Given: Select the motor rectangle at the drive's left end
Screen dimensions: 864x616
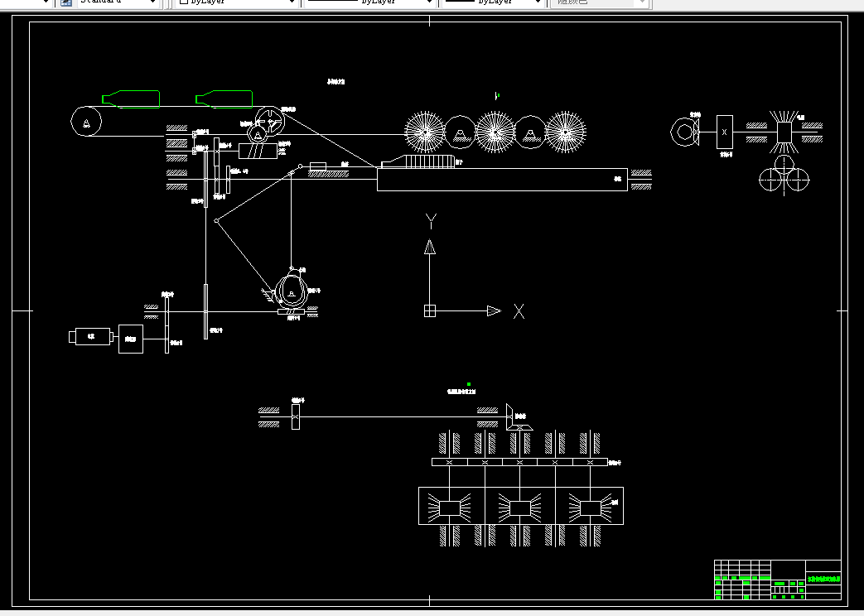Looking at the screenshot, I should coord(91,336).
